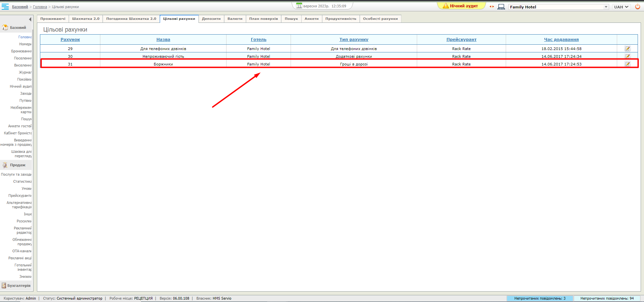Viewport: 644px width, 302px height.
Task: Click the Нічний аудит warning button
Action: pos(461,6)
